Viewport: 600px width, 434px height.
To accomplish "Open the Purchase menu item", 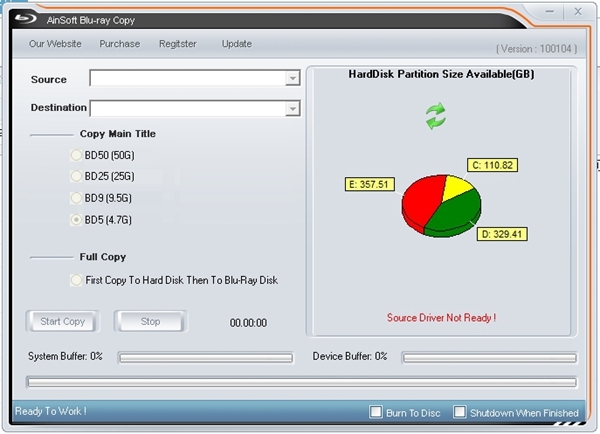I will coord(120,44).
